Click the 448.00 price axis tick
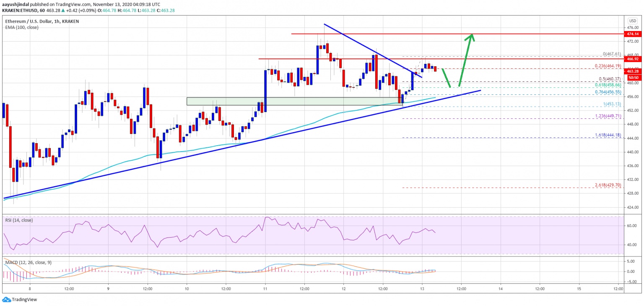Viewport: 644px width, 306px height. [633, 124]
